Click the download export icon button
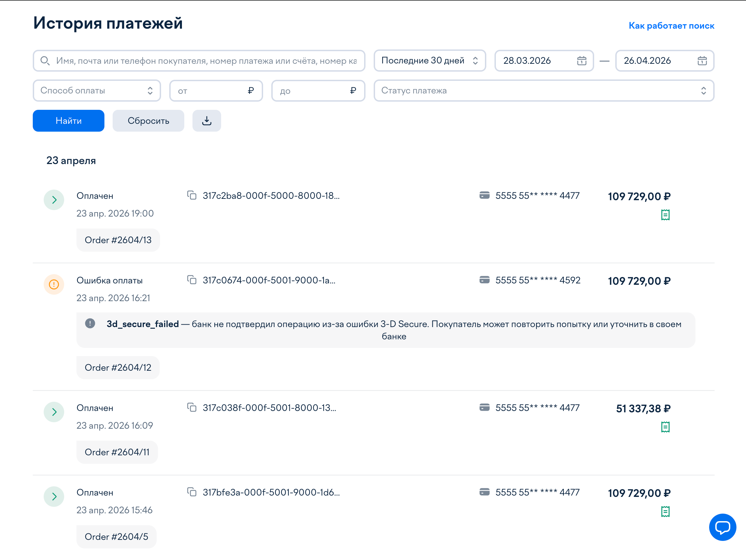 [x=206, y=121]
